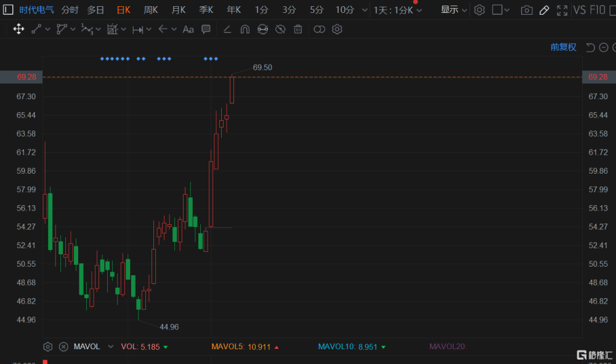Switch to 分时 tab

click(70, 10)
